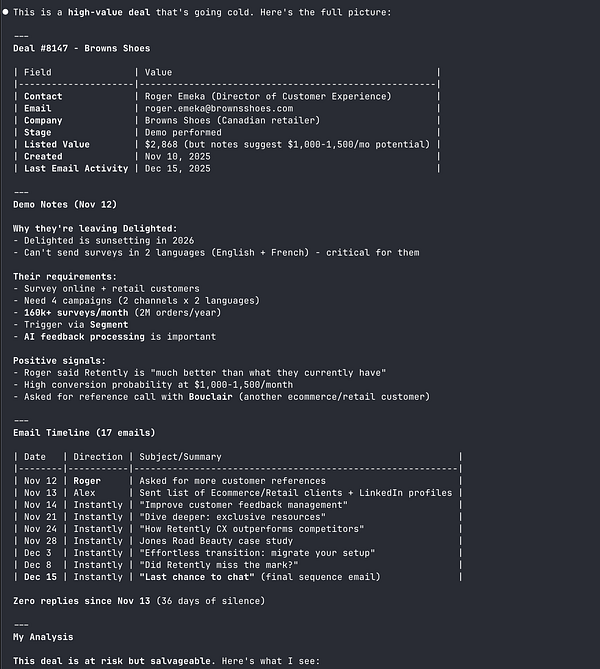Viewport: 600px width, 669px height.
Task: Click the white bullet before the first line
Action: coord(6,12)
